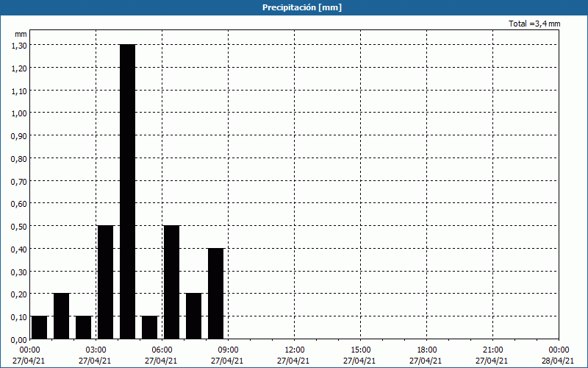Click the 0,70 y-axis label
The width and height of the screenshot is (588, 368).
18,181
